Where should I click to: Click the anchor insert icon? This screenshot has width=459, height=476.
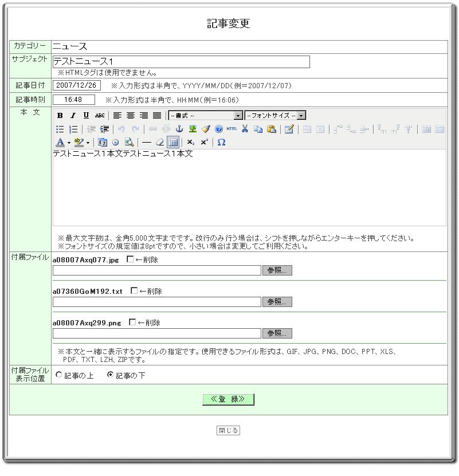coord(179,129)
